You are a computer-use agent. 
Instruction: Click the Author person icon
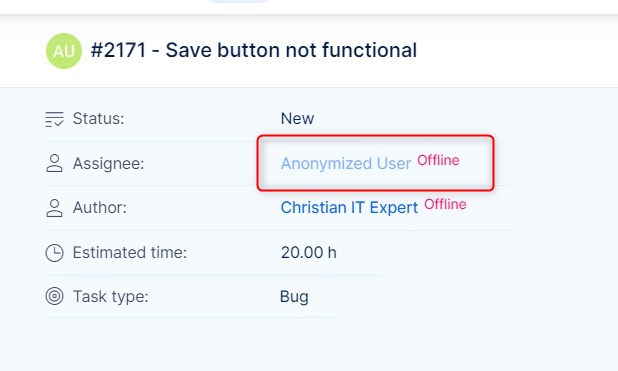pos(54,208)
